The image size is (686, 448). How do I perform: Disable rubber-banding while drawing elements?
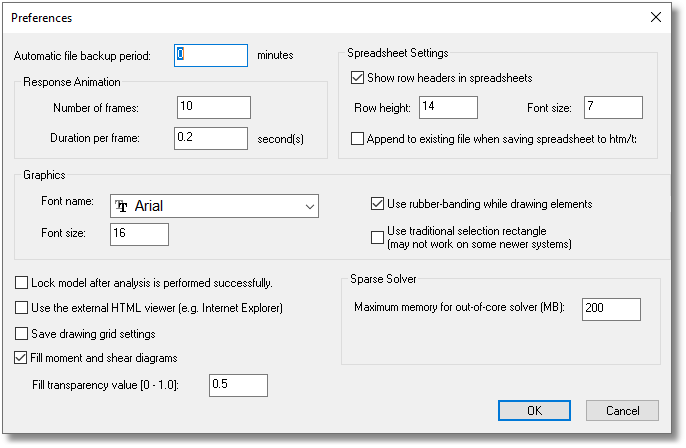coord(378,204)
